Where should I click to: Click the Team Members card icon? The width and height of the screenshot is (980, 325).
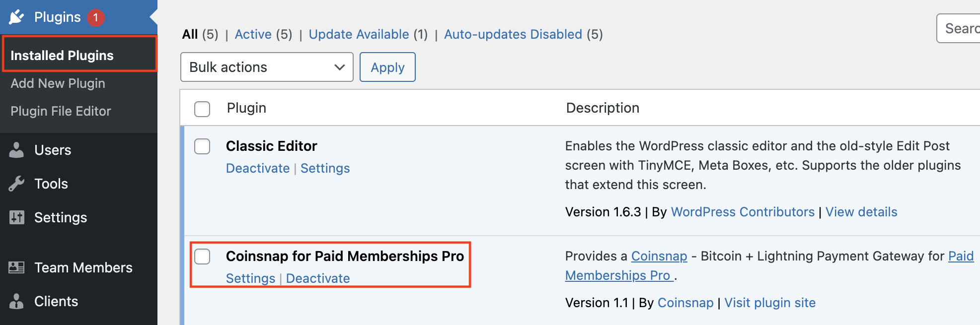coord(17,267)
